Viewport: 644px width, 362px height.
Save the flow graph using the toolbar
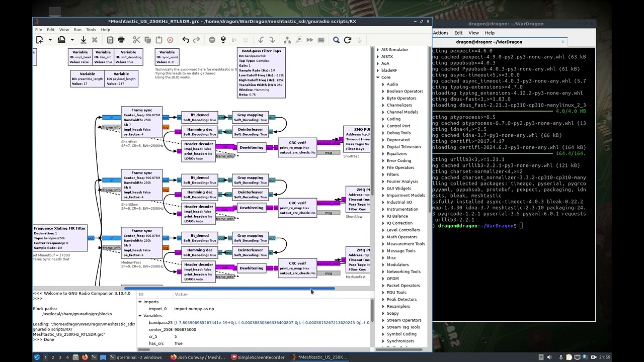coord(84,40)
